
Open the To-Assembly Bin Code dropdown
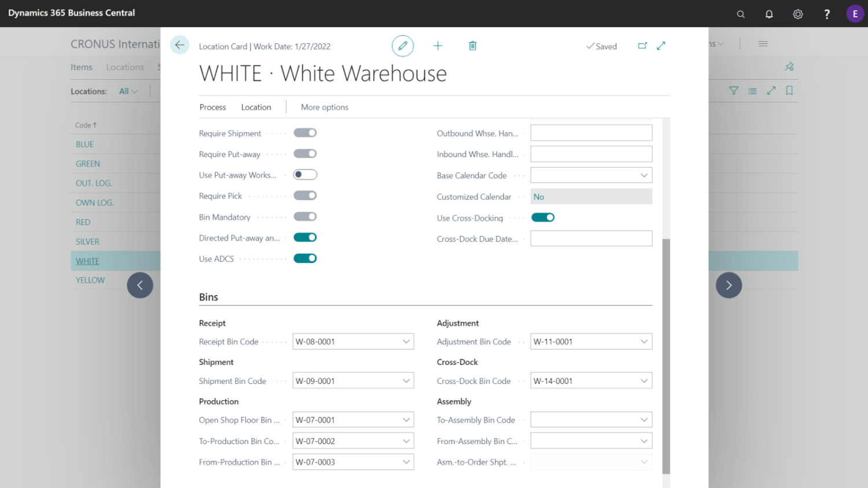pos(643,419)
